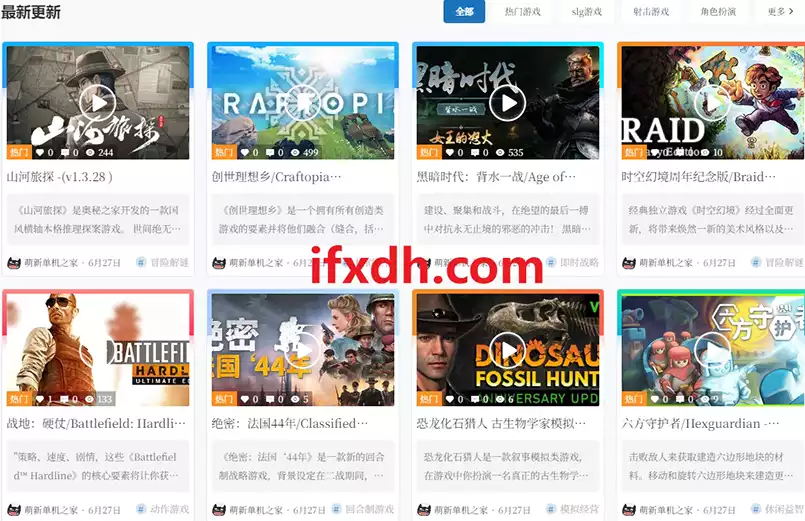Open comments icon on Craftopia card
Viewport: 805px width, 521px height.
pos(270,152)
